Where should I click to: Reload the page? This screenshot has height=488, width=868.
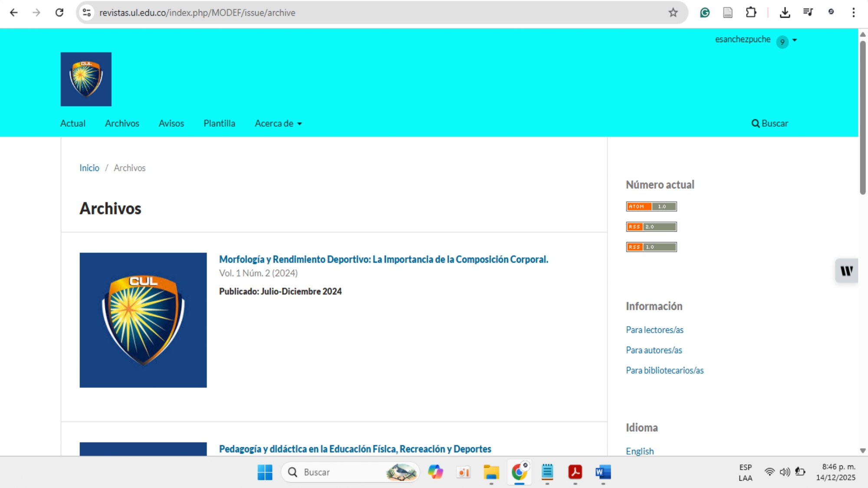59,13
